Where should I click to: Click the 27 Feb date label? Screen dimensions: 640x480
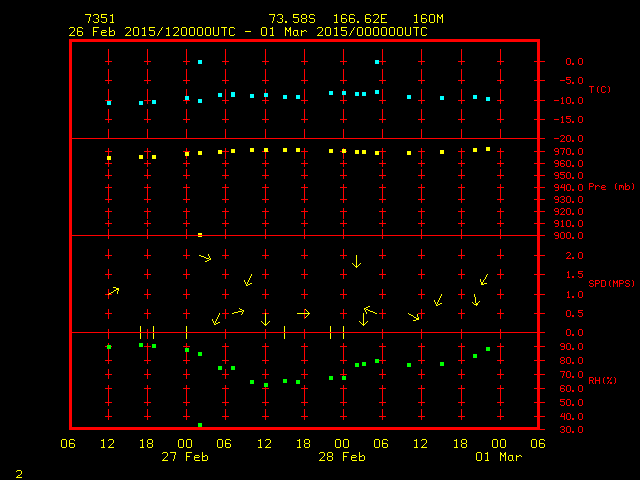point(186,457)
